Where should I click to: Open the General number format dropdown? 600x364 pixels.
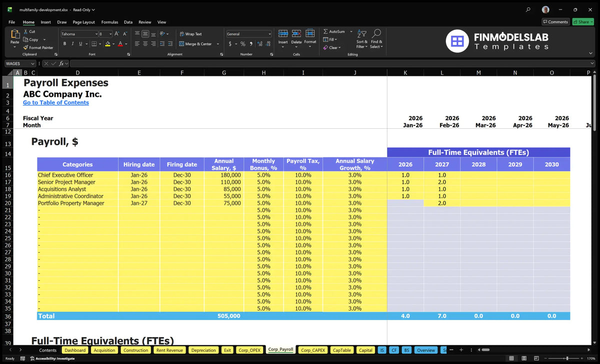pyautogui.click(x=269, y=34)
